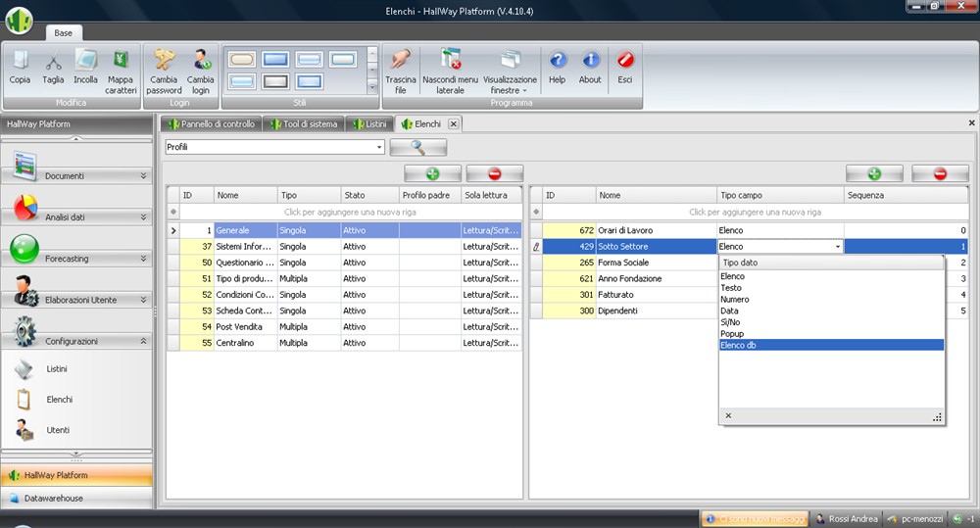
Task: Click Cambia login icon
Action: [201, 72]
